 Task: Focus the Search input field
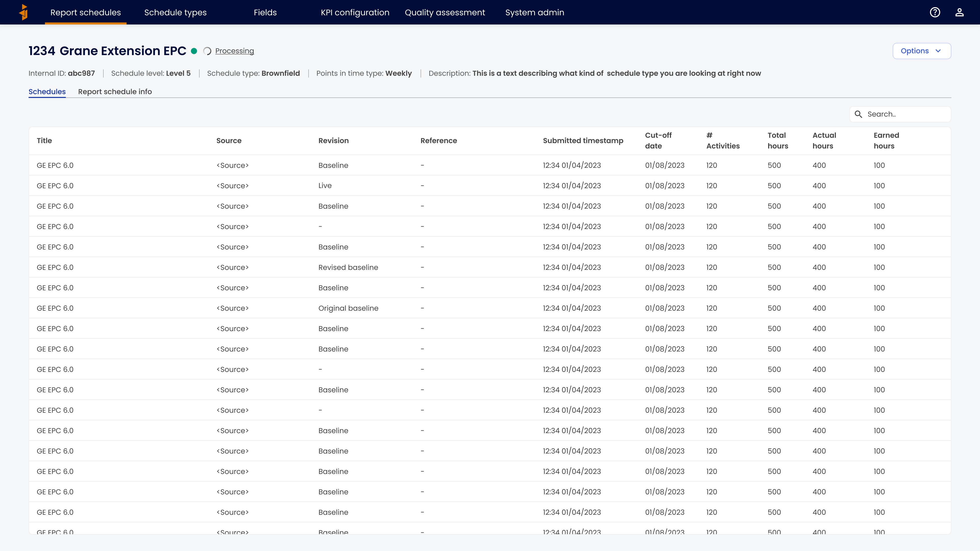900,114
